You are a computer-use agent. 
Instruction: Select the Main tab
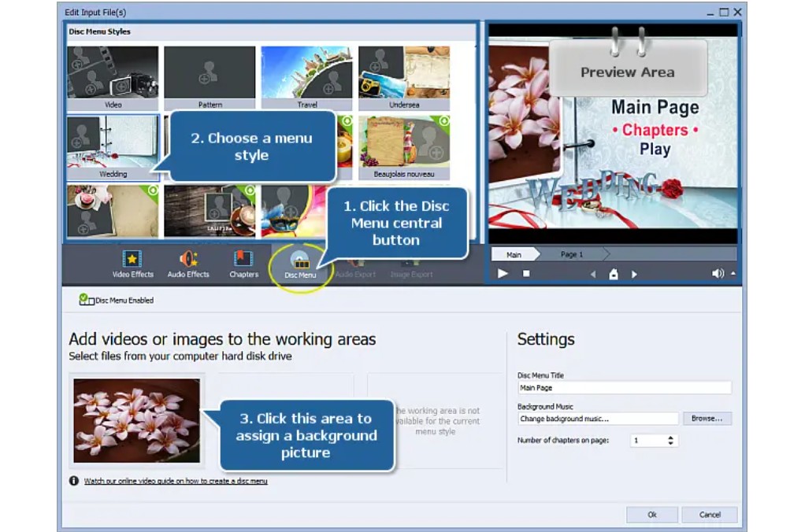(516, 254)
